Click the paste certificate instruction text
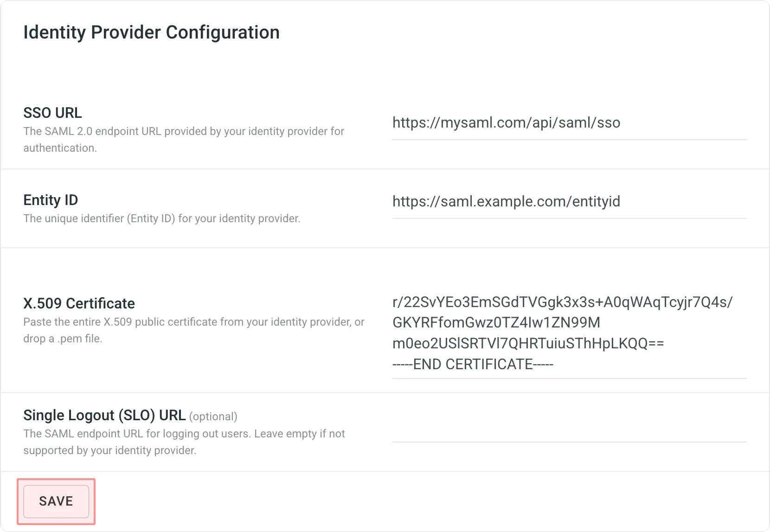 pos(194,329)
